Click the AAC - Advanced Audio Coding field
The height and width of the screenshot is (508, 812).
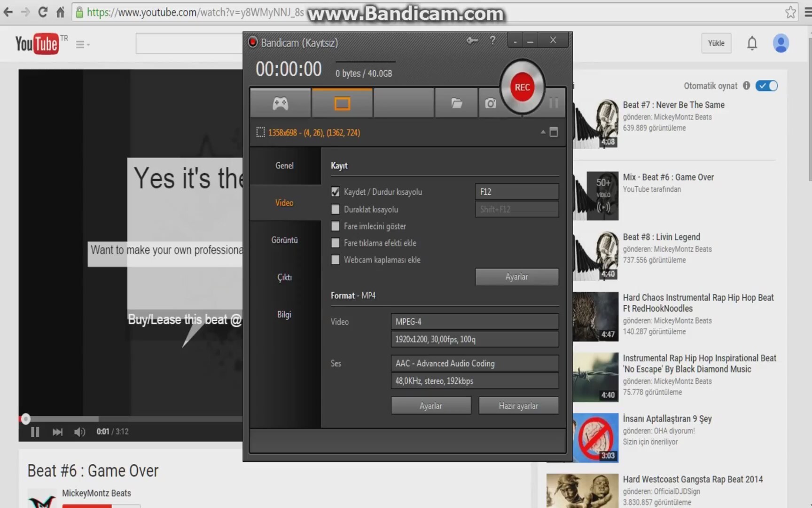[x=475, y=363]
